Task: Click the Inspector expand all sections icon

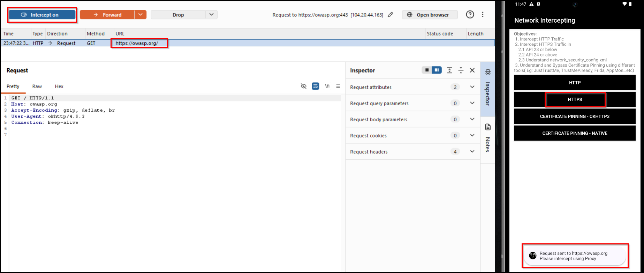Action: click(x=449, y=70)
